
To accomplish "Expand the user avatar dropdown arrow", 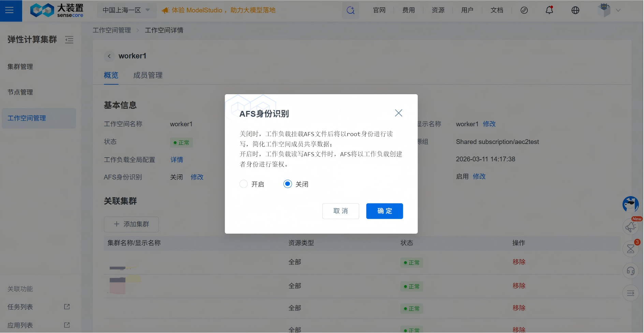I will click(618, 10).
